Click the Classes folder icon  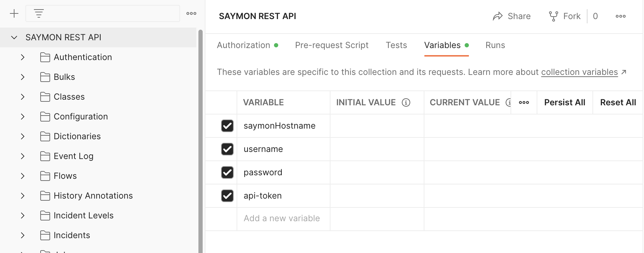tap(45, 97)
